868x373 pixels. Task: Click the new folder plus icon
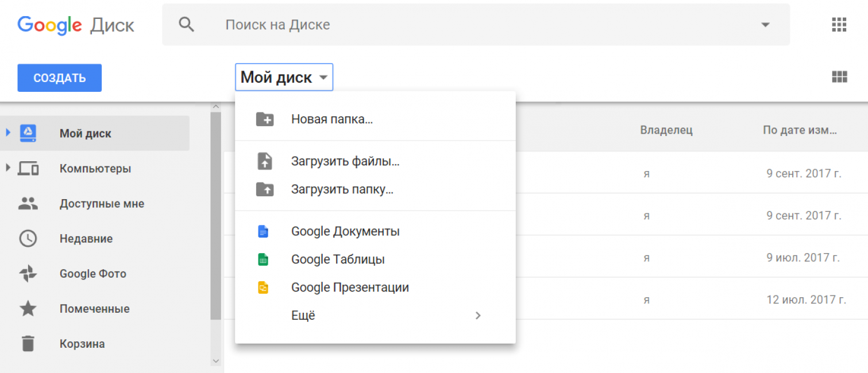[265, 119]
